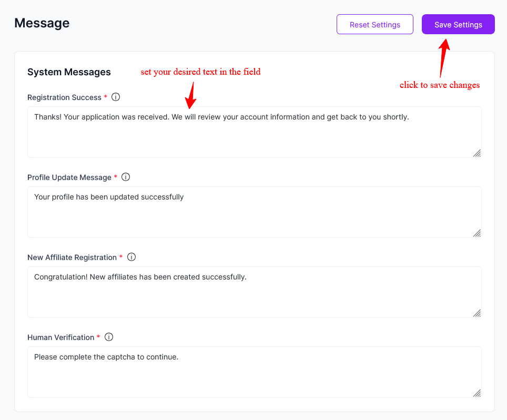Show info for New Affiliate Registration

click(x=131, y=257)
